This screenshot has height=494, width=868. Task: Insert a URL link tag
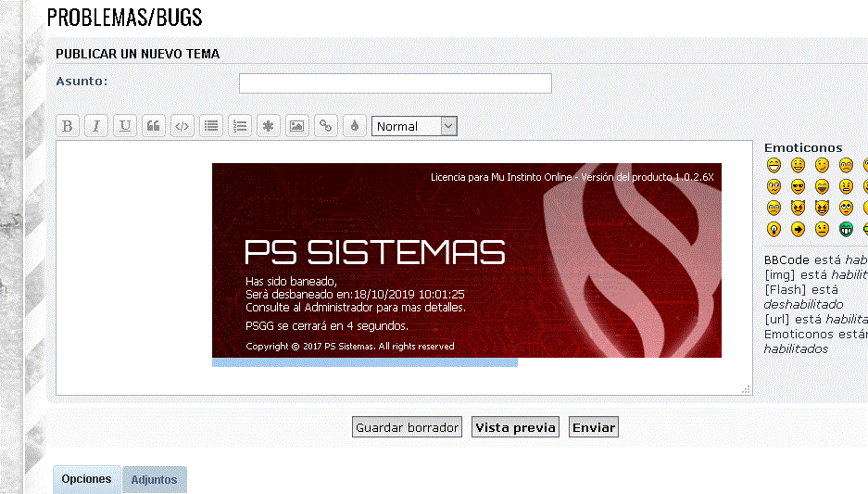click(x=325, y=127)
